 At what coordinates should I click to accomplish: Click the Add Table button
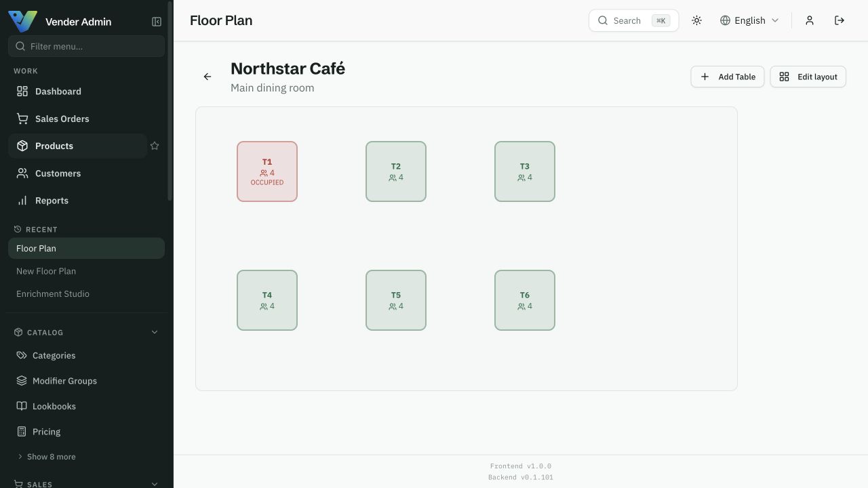(728, 77)
